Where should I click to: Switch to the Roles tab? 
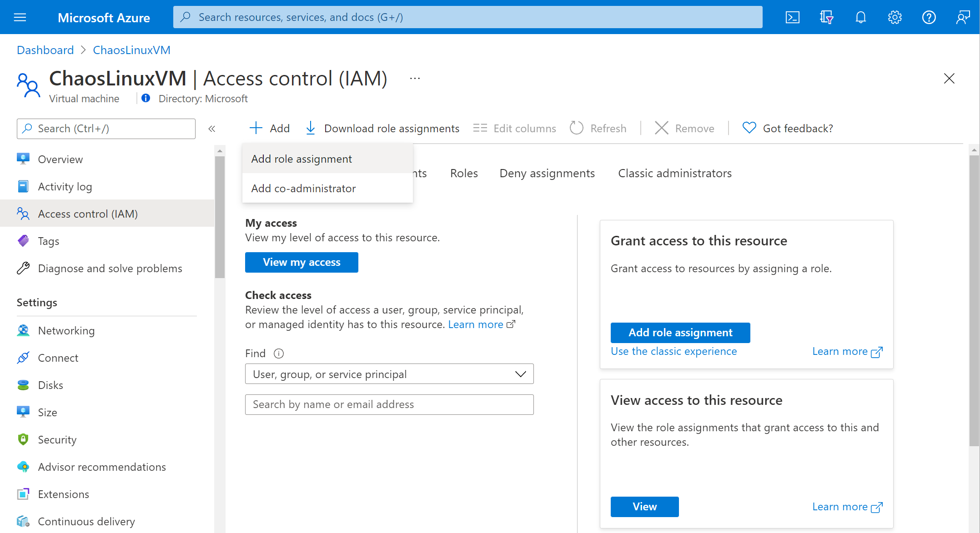pos(463,173)
